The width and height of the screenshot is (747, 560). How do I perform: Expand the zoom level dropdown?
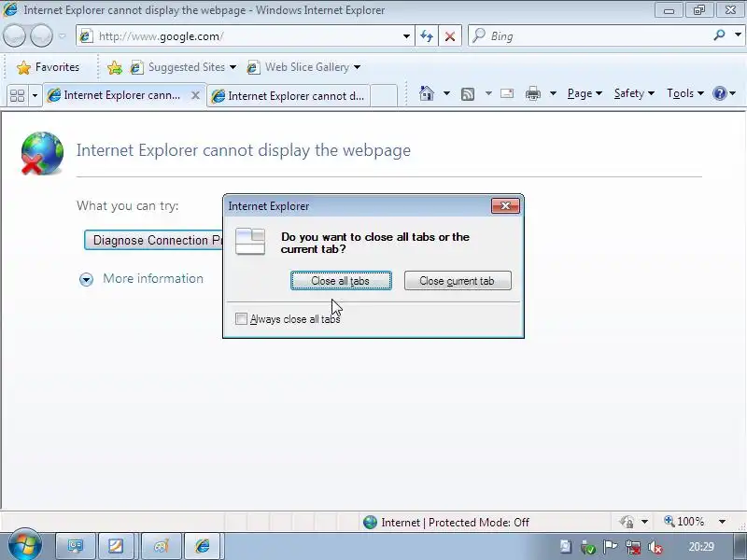coord(722,522)
